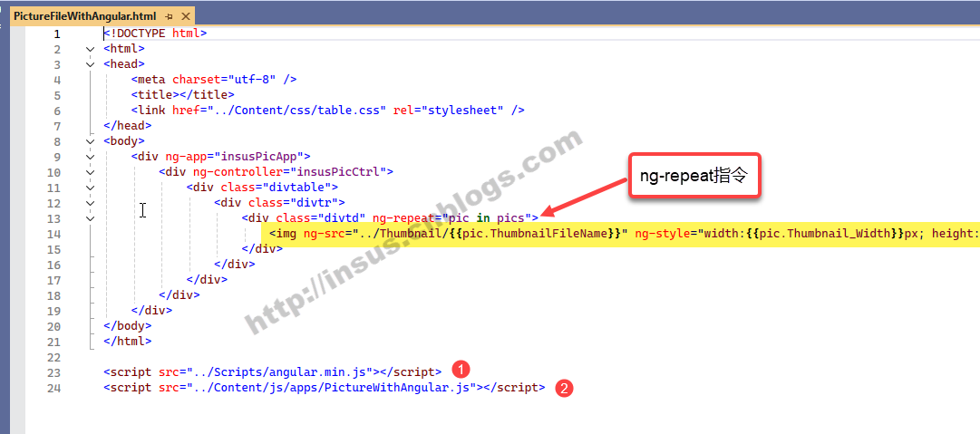Fold the ng-repeat divtd on line 13

point(91,218)
